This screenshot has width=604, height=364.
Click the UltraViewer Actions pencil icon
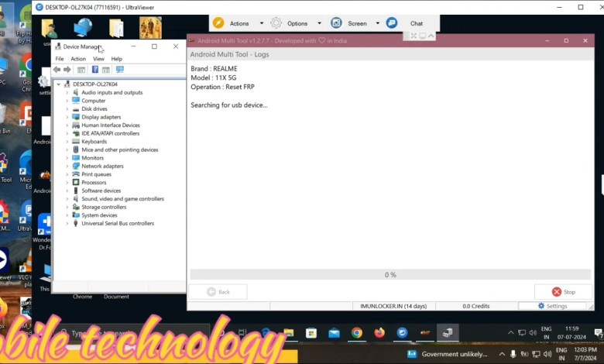click(x=218, y=23)
